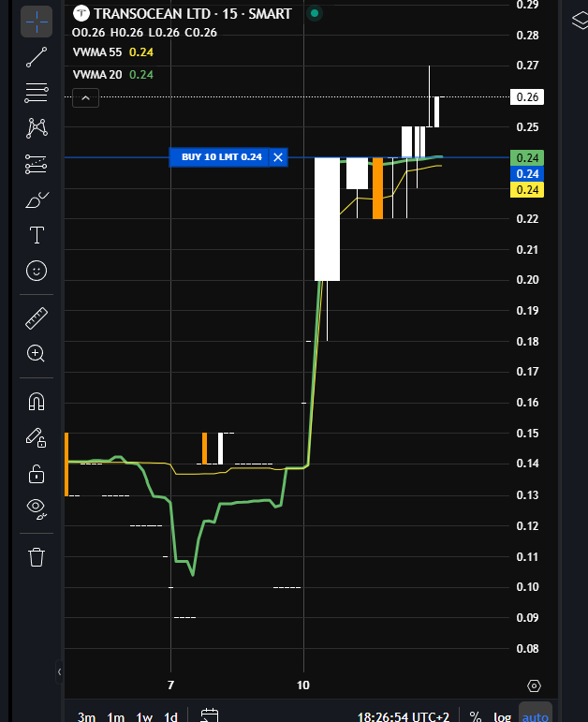Click the date label 7 on time axis
Image resolution: width=588 pixels, height=722 pixels.
coord(170,685)
